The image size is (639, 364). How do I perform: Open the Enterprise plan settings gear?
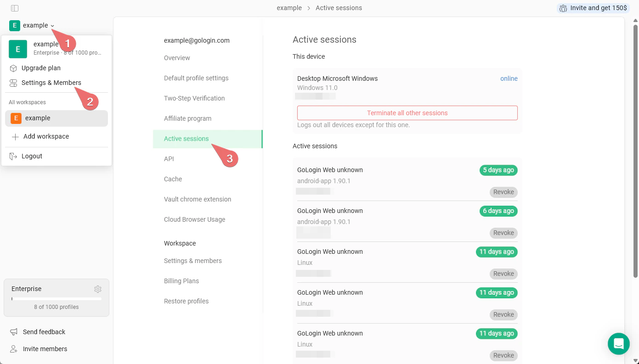pyautogui.click(x=98, y=289)
